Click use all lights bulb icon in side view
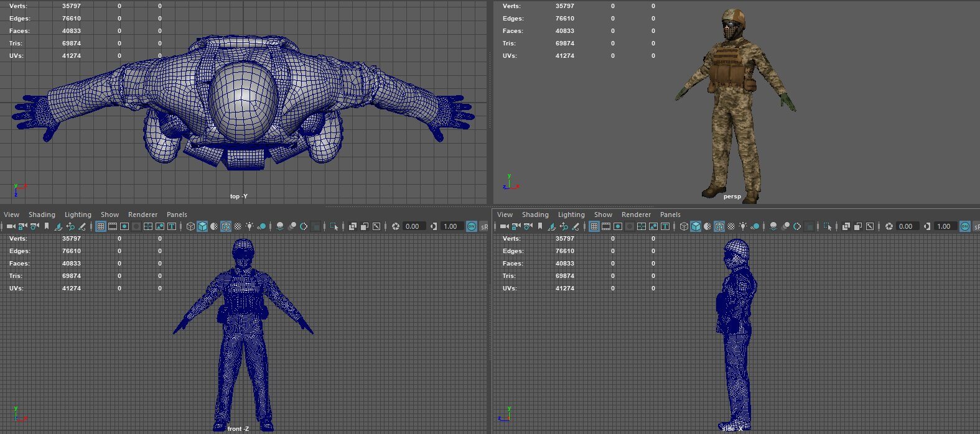980x434 pixels. click(742, 226)
